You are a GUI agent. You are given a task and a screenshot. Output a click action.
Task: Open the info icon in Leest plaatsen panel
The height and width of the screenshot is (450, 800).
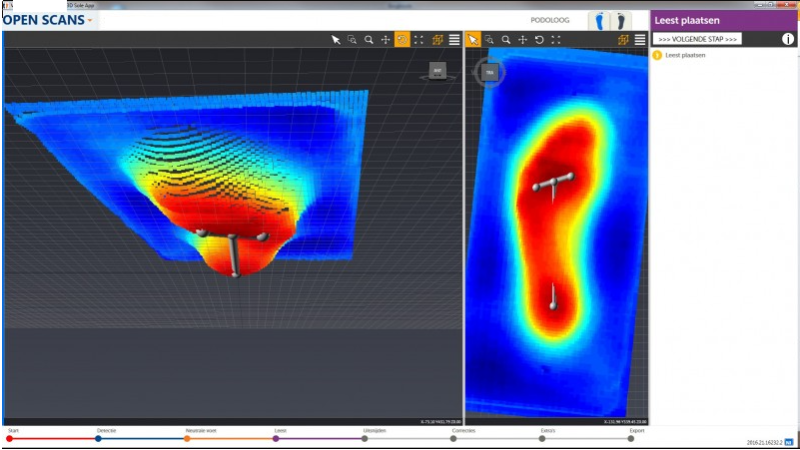(x=788, y=39)
